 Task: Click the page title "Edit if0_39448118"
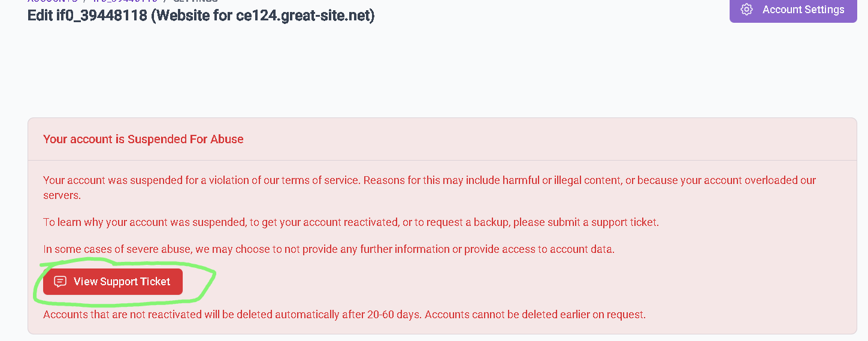[87, 15]
